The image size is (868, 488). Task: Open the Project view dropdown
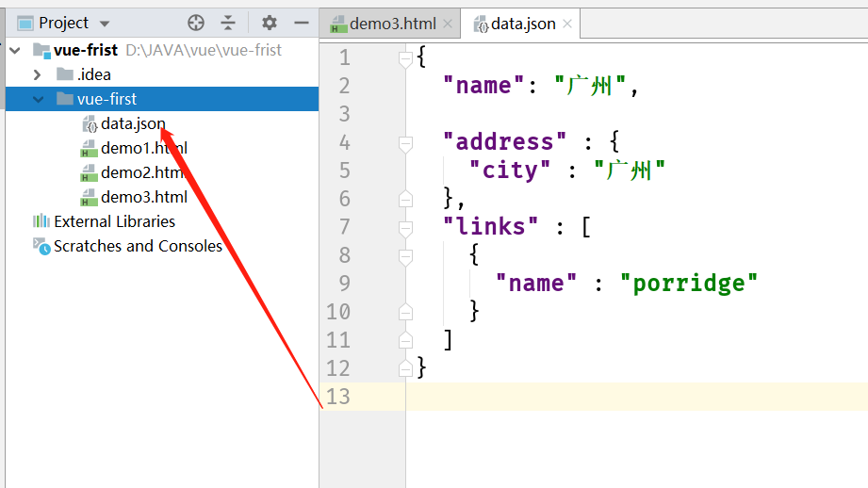click(x=104, y=24)
